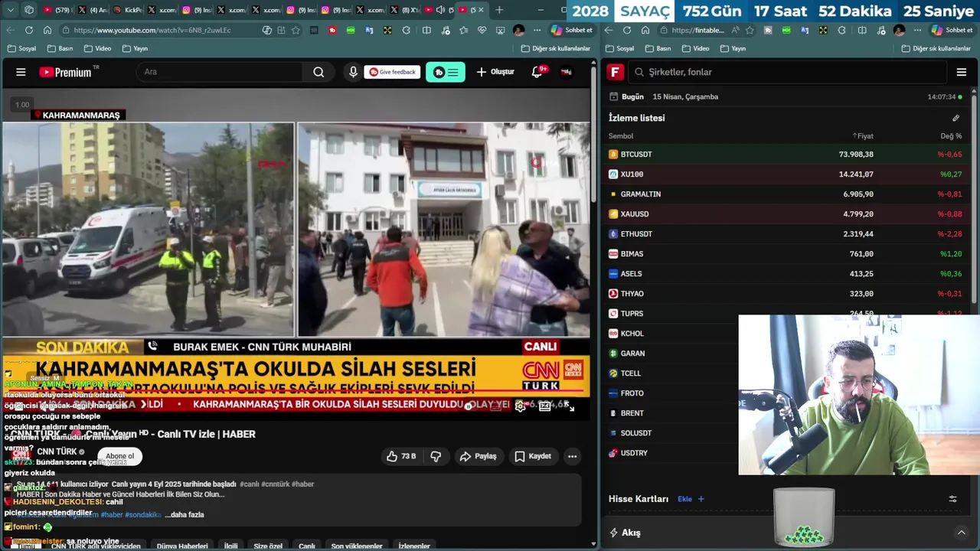Click the Oluştur create button

pos(495,72)
